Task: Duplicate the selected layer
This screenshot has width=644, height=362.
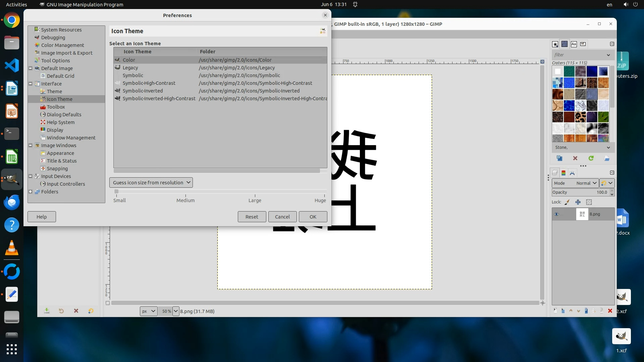Action: click(586, 311)
